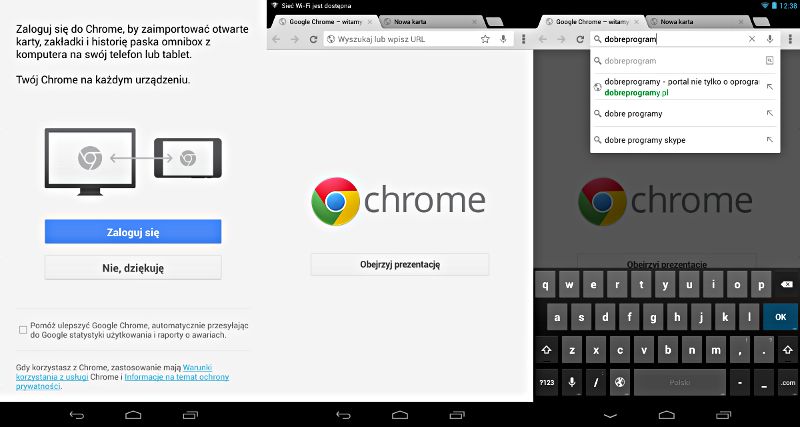This screenshot has width=800, height=427.
Task: Tap Android home icon below middle screen
Action: click(400, 415)
